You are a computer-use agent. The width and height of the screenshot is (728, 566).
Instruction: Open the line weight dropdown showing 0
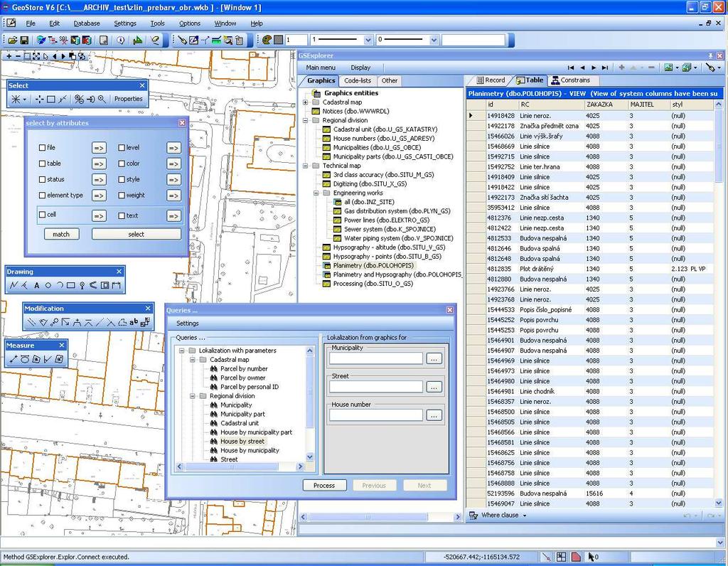434,40
